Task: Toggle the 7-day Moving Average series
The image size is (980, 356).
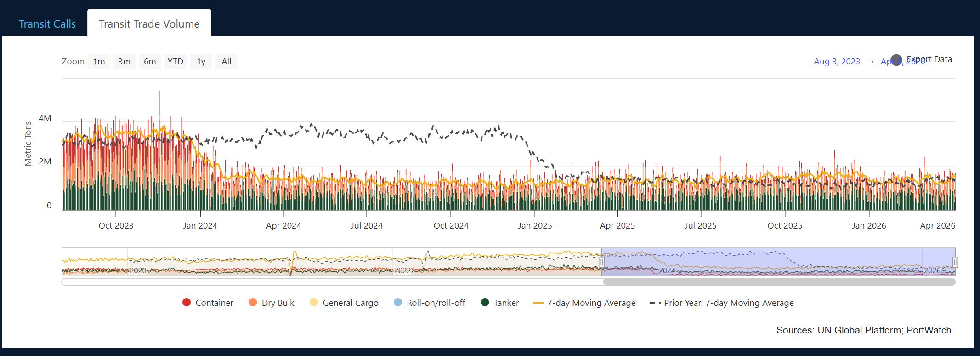Action: coord(591,303)
